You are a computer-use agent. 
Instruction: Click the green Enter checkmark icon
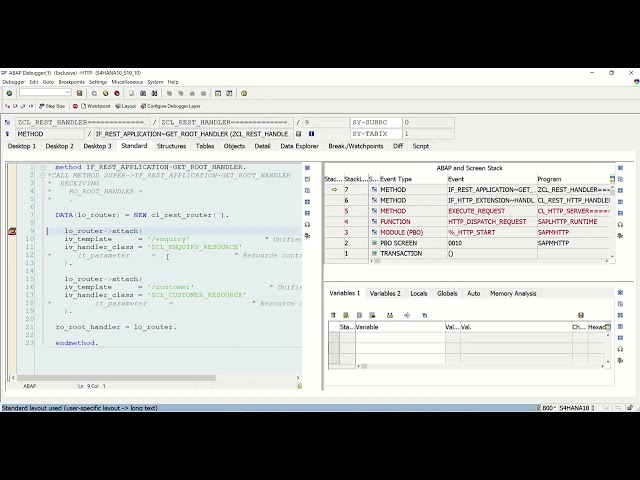9,93
